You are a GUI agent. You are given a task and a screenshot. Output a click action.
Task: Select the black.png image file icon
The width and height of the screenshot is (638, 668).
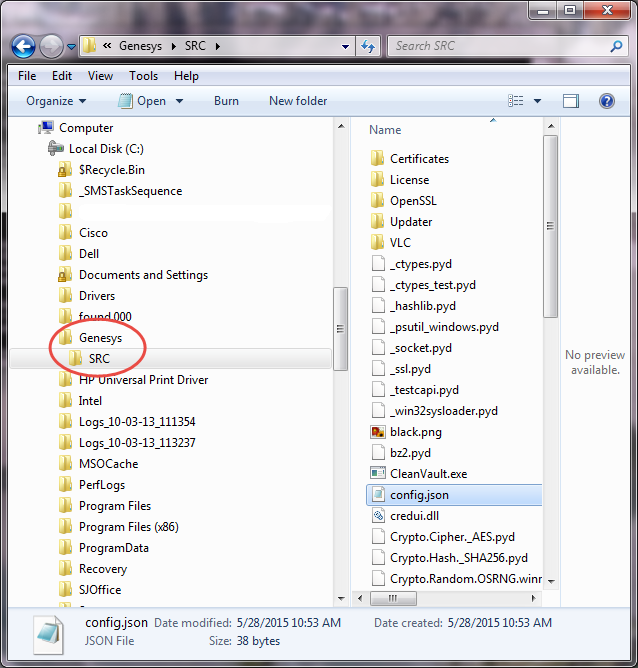(378, 432)
